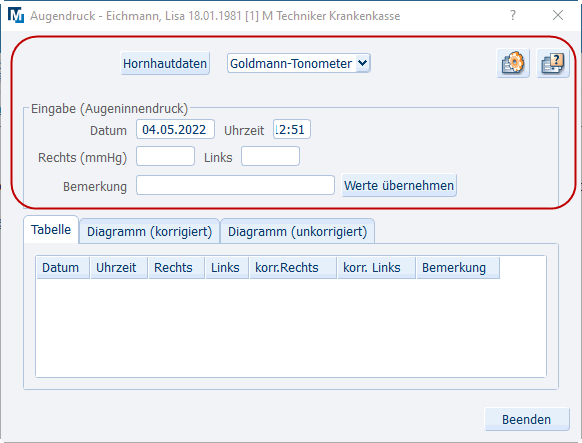The height and width of the screenshot is (443, 582).
Task: Click the Links pressure input field
Action: click(x=270, y=156)
